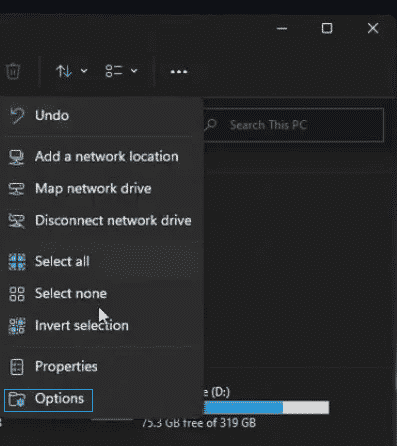Open the See more three-dots menu

click(179, 71)
